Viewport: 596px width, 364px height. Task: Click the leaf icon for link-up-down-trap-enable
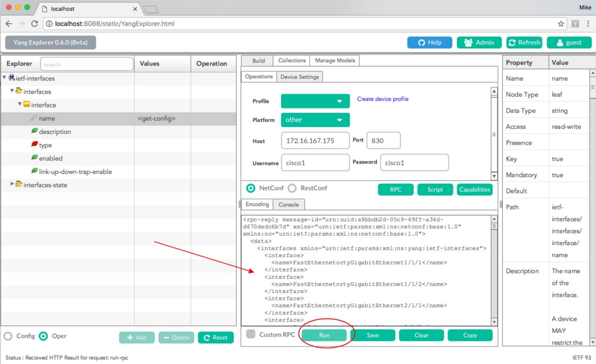pos(35,171)
